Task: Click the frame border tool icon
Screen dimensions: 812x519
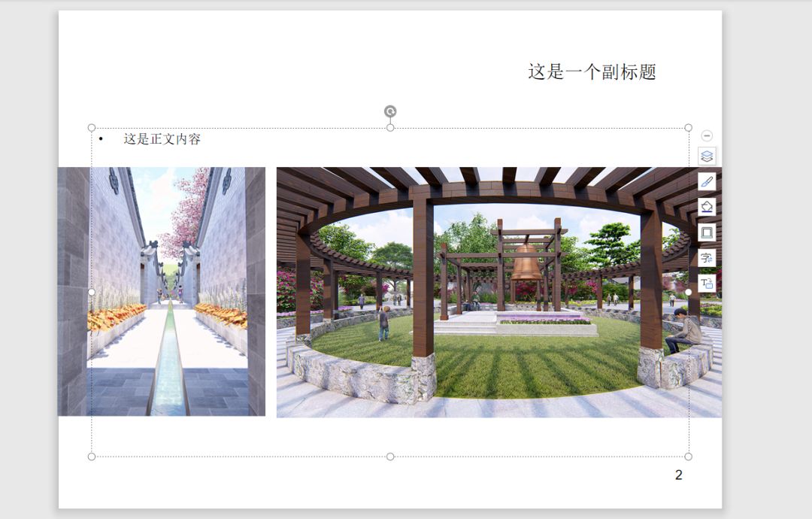Action: (707, 233)
